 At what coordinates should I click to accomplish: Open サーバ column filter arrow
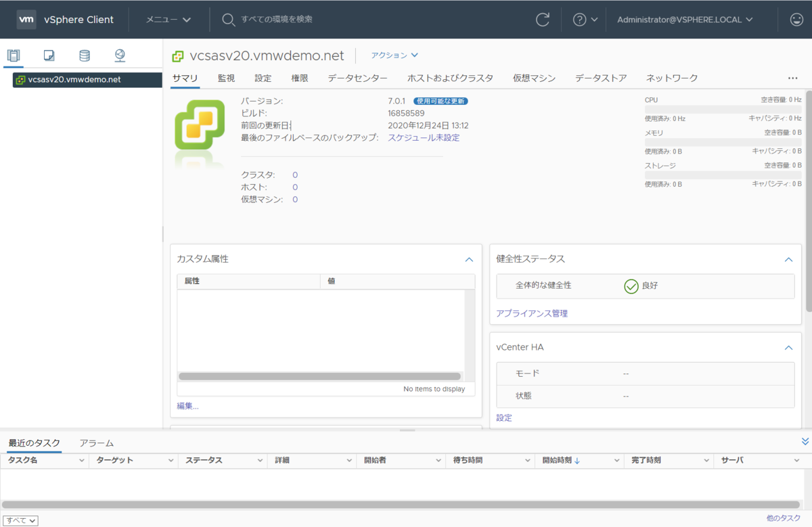[x=796, y=461]
